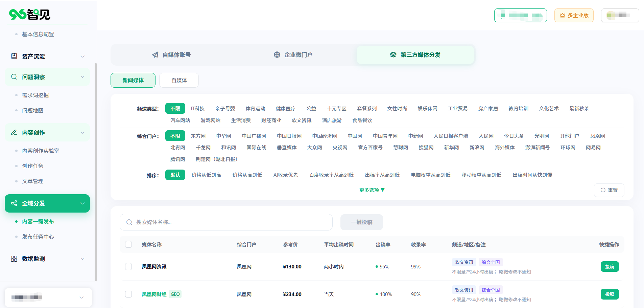This screenshot has height=308, width=644.
Task: Select the 新闻媒体 sub-tab
Action: tap(133, 80)
